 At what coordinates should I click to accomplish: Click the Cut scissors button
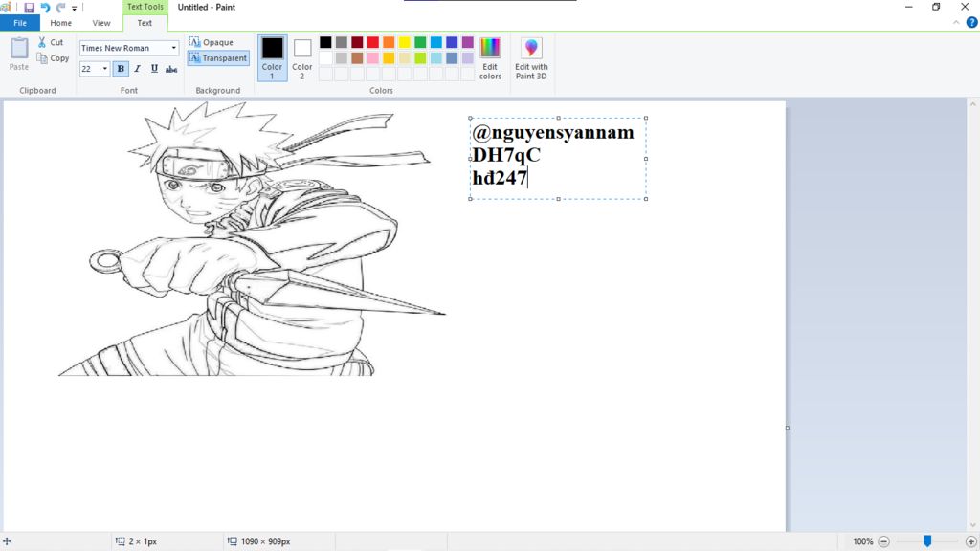pos(51,42)
